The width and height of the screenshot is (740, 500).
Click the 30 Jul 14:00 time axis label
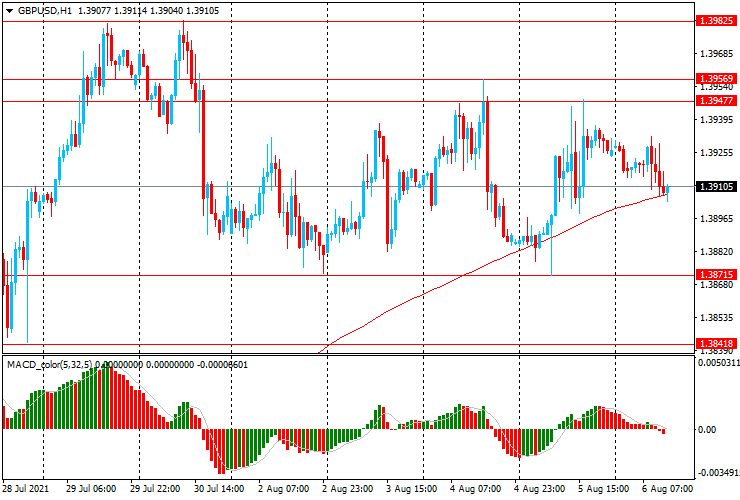pos(219,489)
